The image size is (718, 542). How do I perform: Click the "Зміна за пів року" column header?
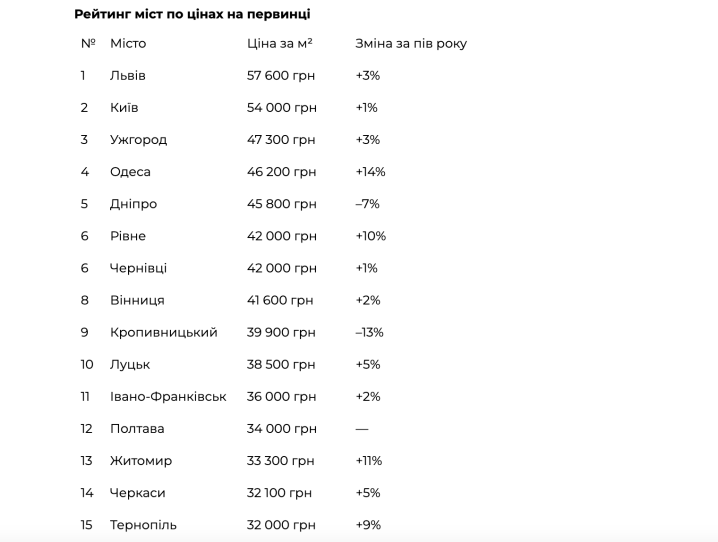(x=411, y=44)
